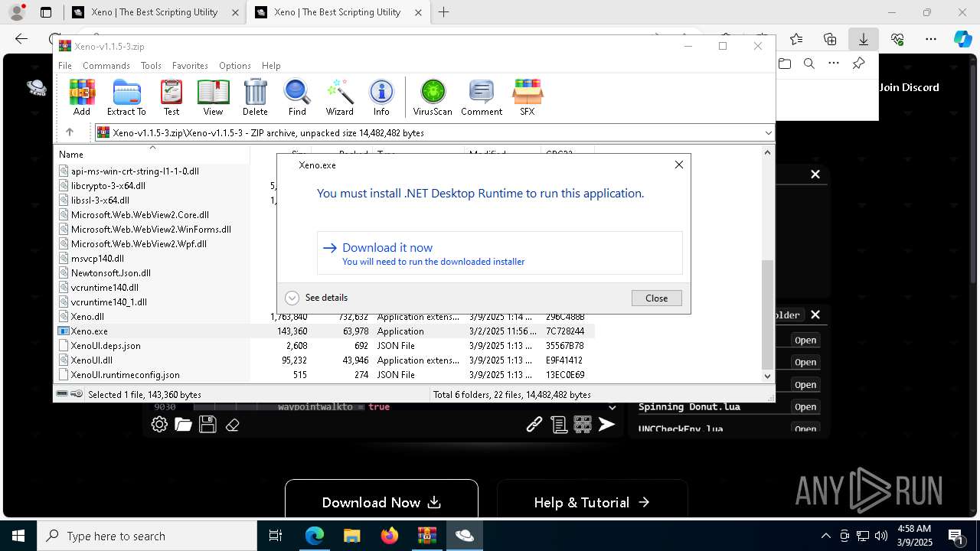Select Microsoft.Web.WebView2.Wpf.dll file
Viewport: 980px width, 551px height.
139,244
